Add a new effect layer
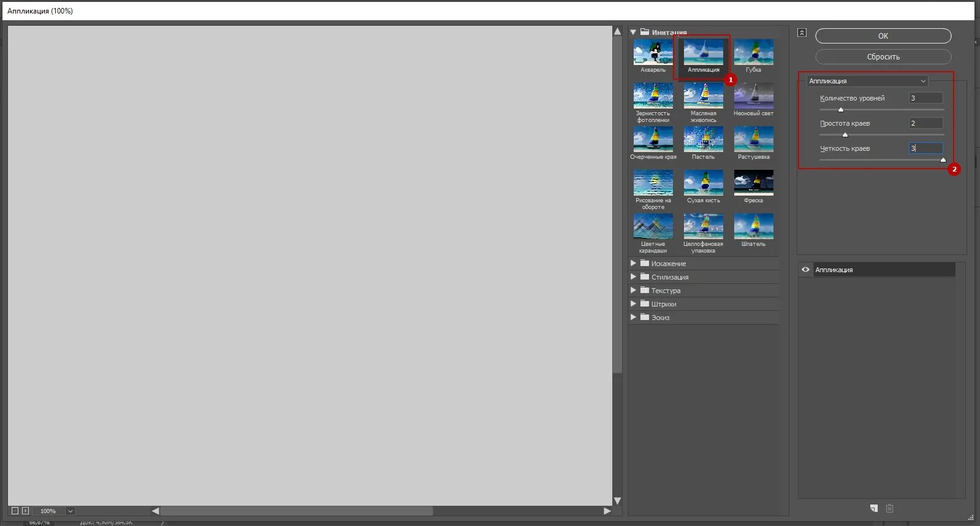The height and width of the screenshot is (526, 980). tap(873, 508)
